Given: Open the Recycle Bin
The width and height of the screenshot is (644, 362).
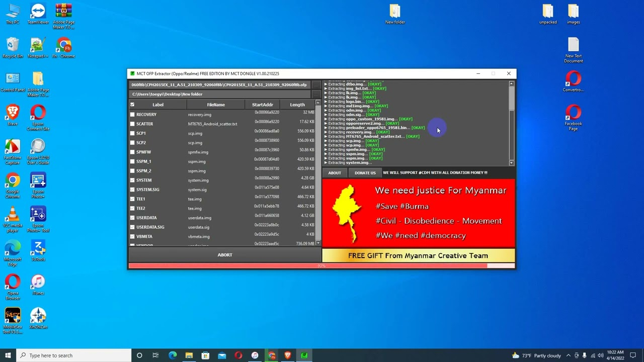Looking at the screenshot, I should click(x=13, y=48).
